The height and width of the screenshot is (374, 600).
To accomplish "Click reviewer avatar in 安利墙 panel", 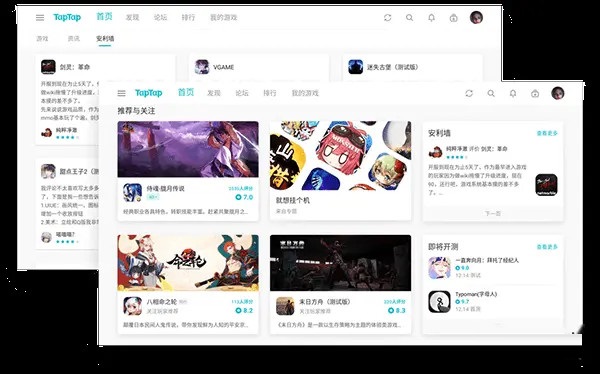I will (435, 153).
